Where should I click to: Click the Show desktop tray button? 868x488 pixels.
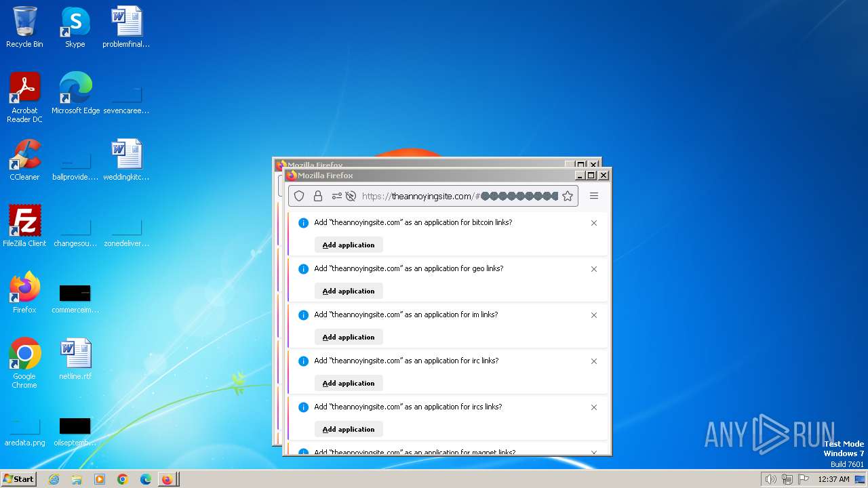coord(860,479)
